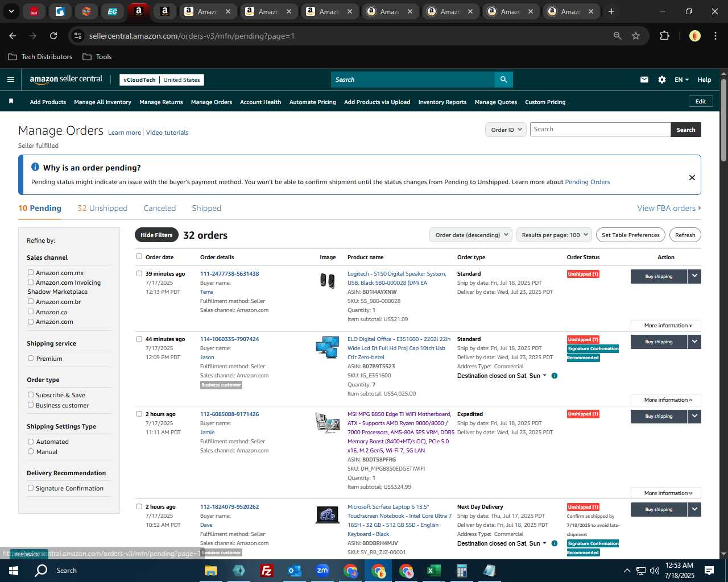
Task: Open Zoom from the taskbar
Action: (x=322, y=571)
